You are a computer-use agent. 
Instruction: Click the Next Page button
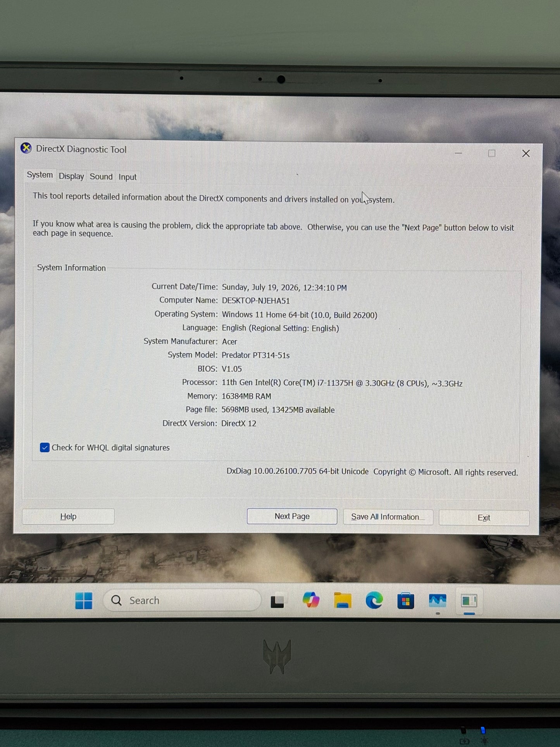pos(292,516)
